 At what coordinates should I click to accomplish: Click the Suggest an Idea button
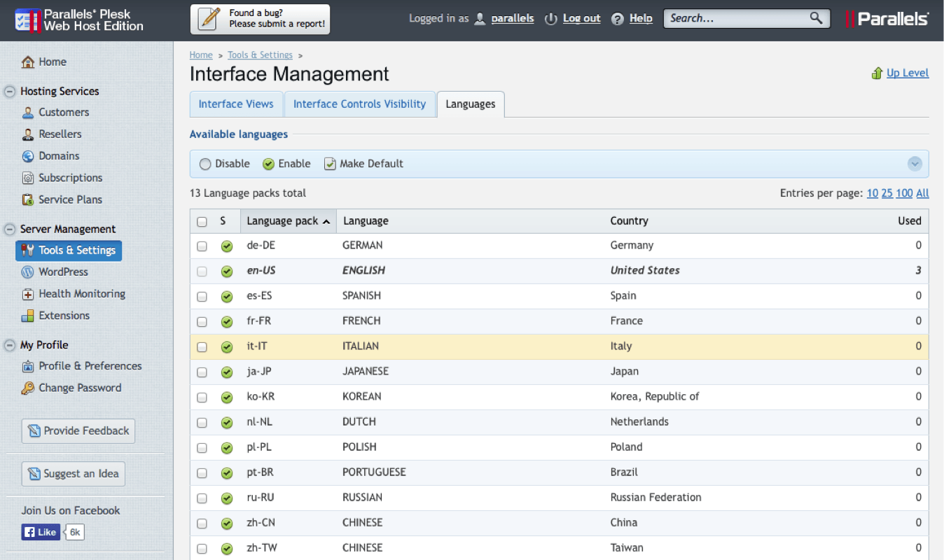(74, 474)
